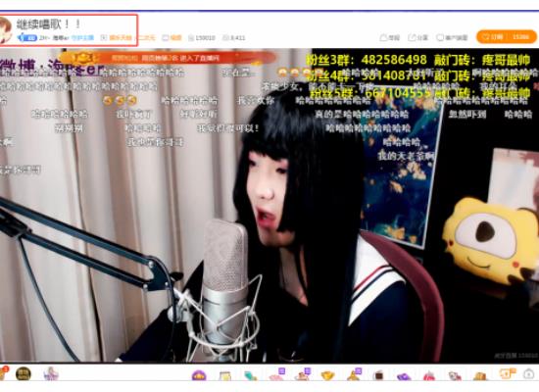Select the gold ingot gift icon
This screenshot has height=392, width=539.
point(327,375)
